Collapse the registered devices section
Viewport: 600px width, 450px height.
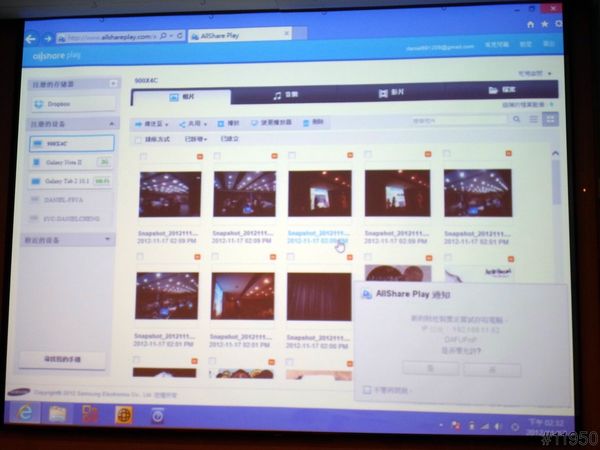(111, 124)
